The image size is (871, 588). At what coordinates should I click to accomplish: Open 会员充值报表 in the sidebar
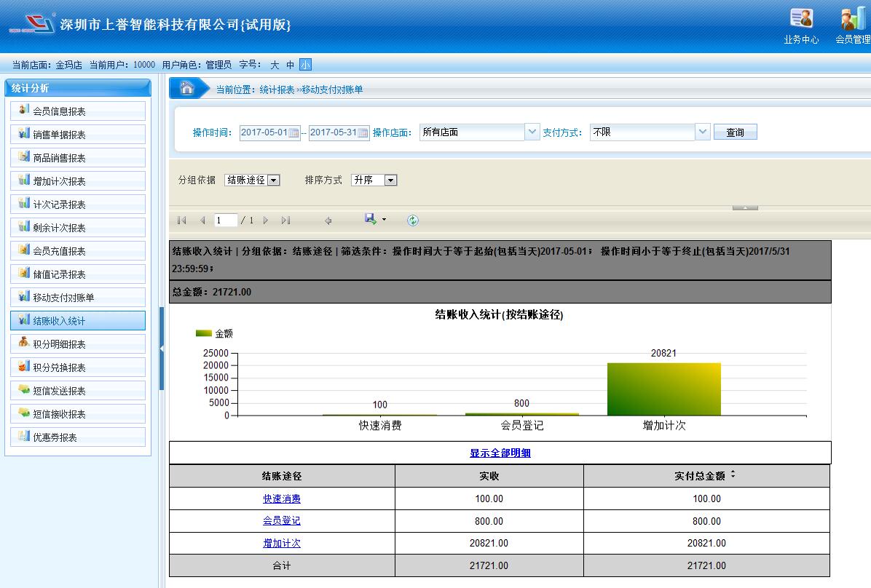(x=78, y=251)
